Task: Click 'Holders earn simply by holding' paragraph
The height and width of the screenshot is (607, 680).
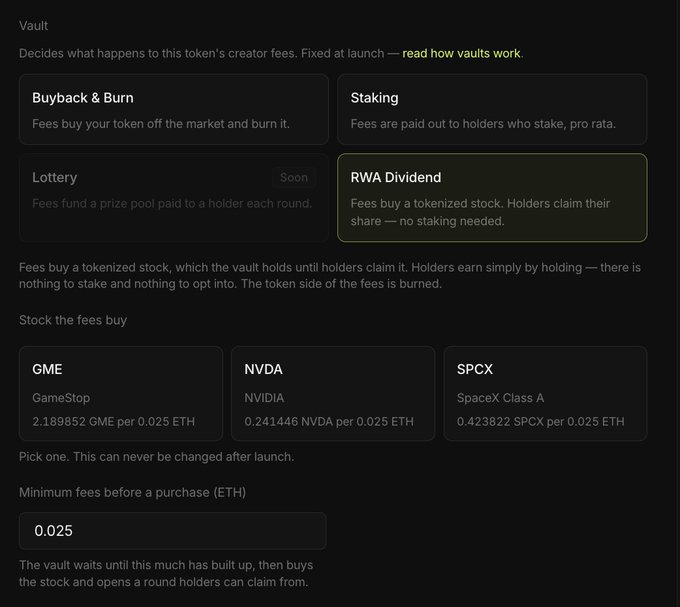Action: tap(330, 276)
